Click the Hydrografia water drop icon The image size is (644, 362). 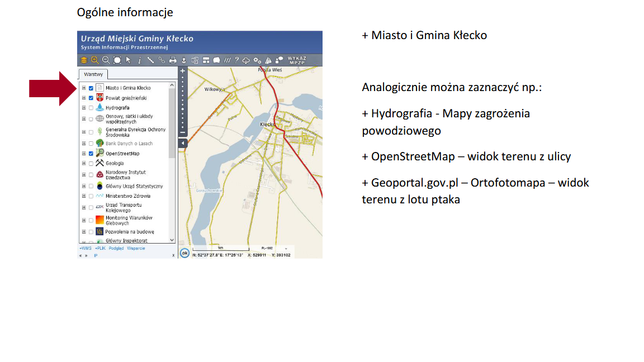pyautogui.click(x=100, y=107)
